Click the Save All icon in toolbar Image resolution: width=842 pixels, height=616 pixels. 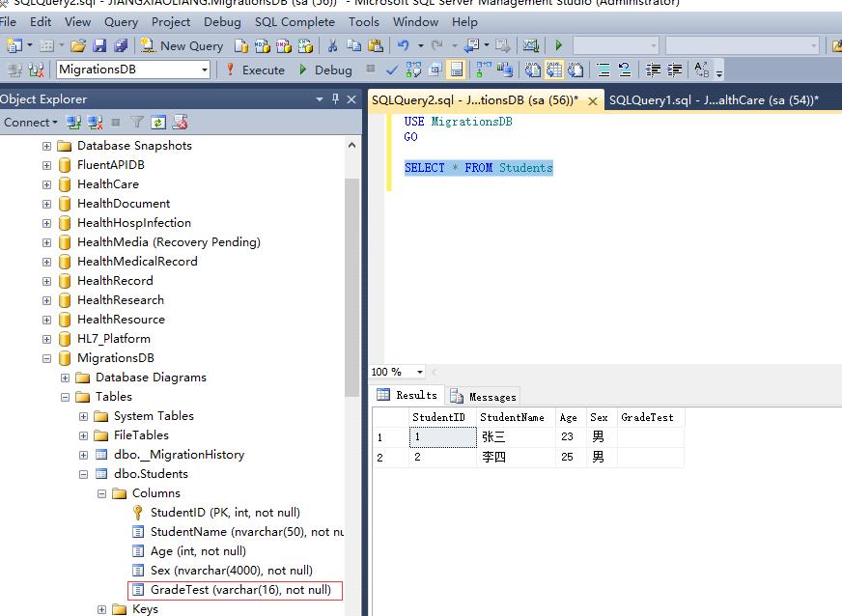pos(121,45)
